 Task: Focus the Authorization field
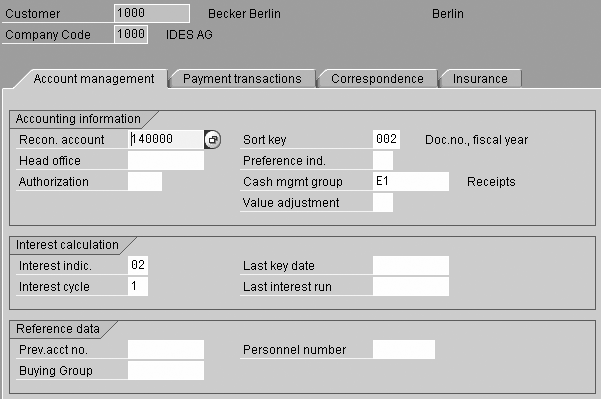click(x=145, y=181)
